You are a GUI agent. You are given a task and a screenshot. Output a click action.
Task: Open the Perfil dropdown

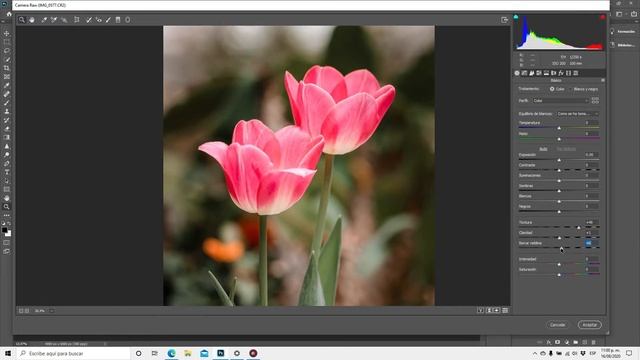coord(560,100)
